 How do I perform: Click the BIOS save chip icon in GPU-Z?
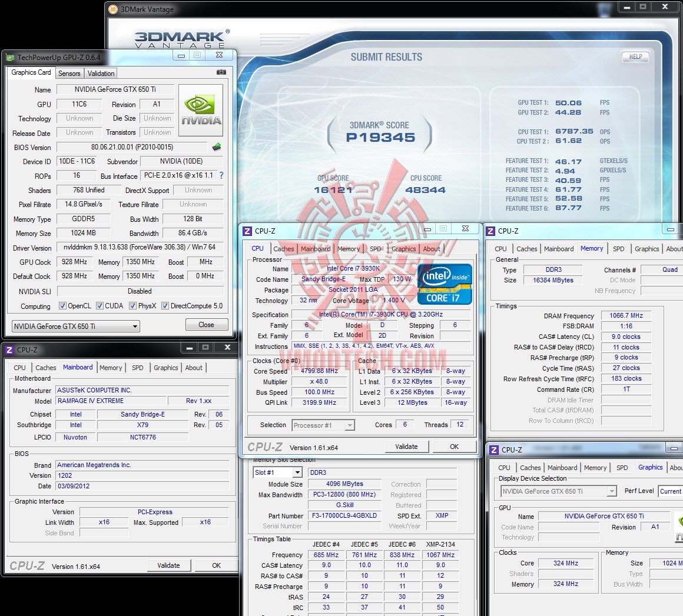click(x=217, y=147)
